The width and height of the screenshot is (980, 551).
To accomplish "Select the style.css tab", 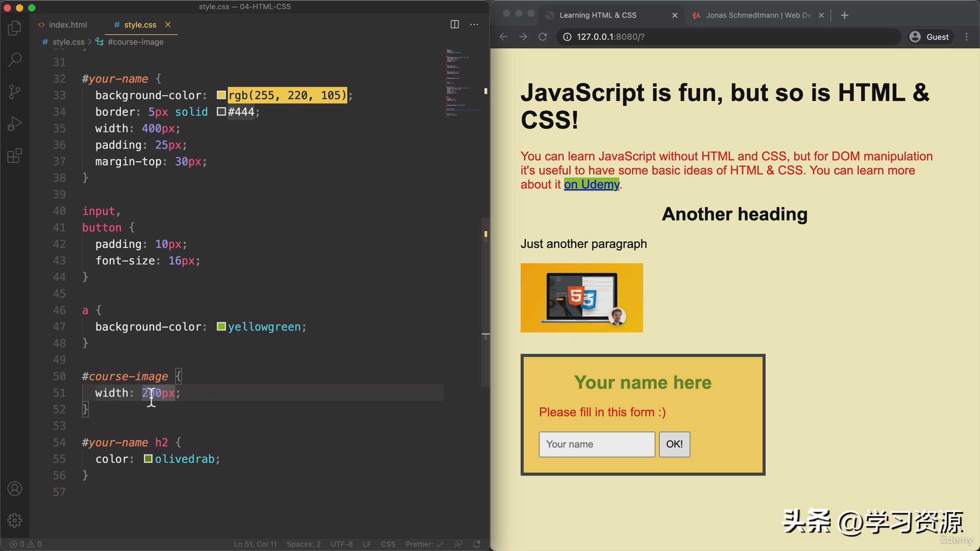I will [139, 25].
